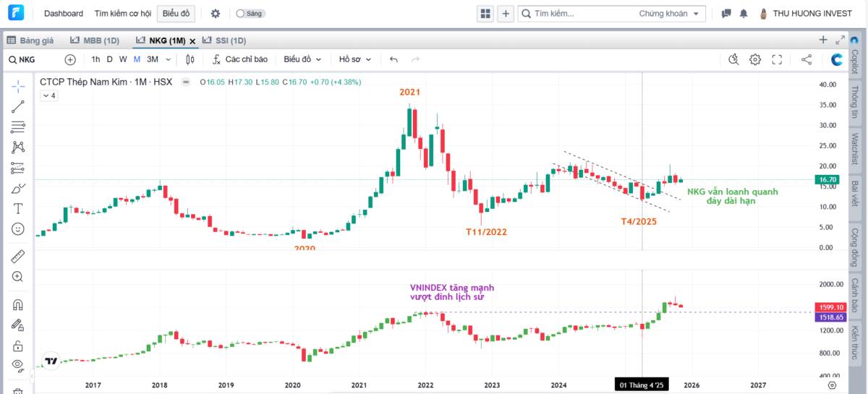Viewport: 868px width, 394px height.
Task: Toggle magnet mode for drawings
Action: coord(18,304)
